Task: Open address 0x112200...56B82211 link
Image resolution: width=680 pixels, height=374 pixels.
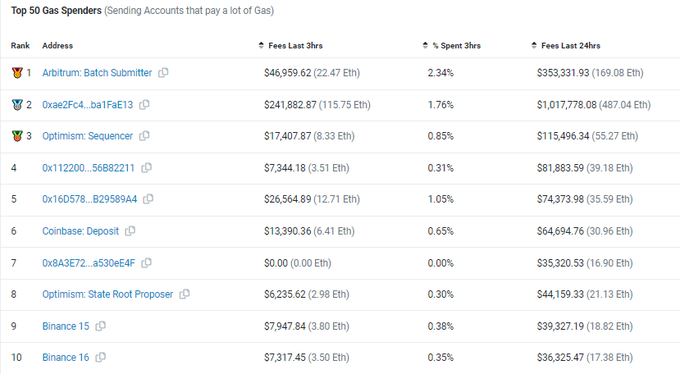Action: click(88, 168)
